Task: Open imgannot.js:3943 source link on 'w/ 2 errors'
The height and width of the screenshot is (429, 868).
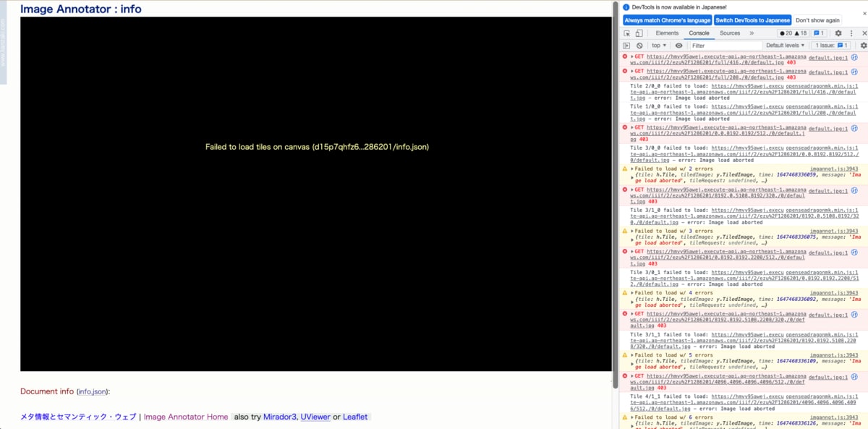Action: [x=834, y=169]
